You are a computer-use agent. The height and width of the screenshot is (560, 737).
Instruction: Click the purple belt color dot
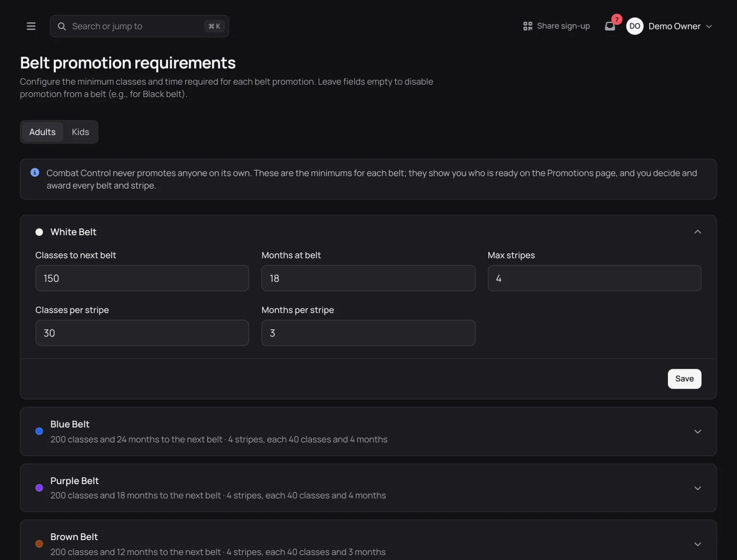(x=39, y=488)
